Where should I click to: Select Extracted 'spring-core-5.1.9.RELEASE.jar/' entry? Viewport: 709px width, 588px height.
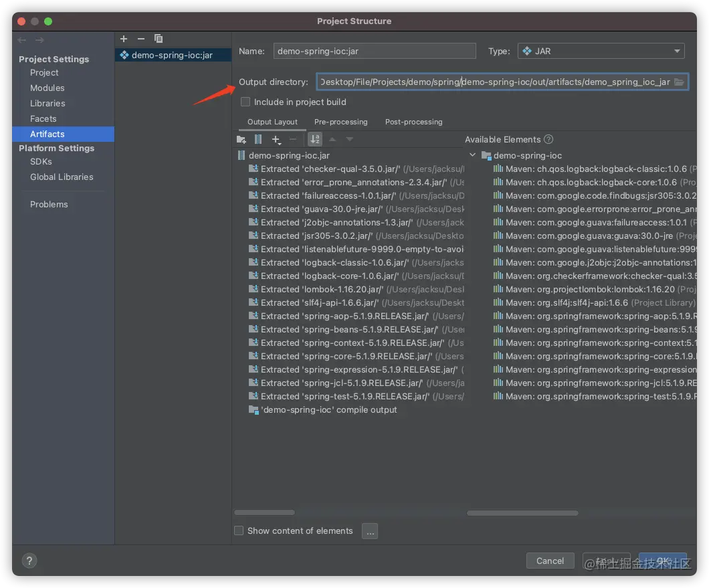[357, 356]
